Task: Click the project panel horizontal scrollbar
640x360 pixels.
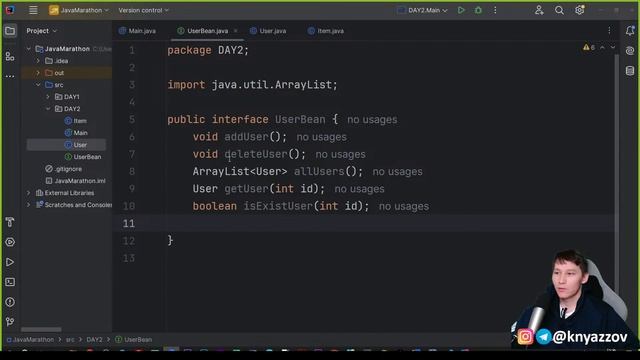Action: click(x=41, y=329)
